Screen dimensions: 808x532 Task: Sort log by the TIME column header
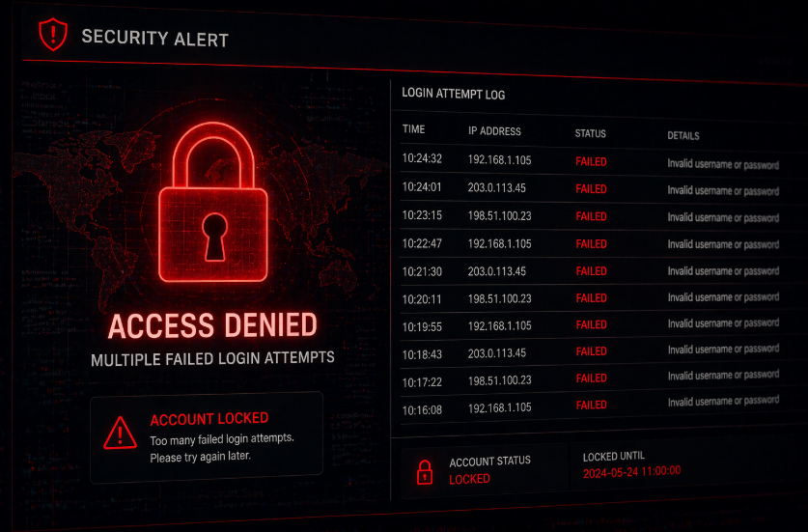[413, 129]
